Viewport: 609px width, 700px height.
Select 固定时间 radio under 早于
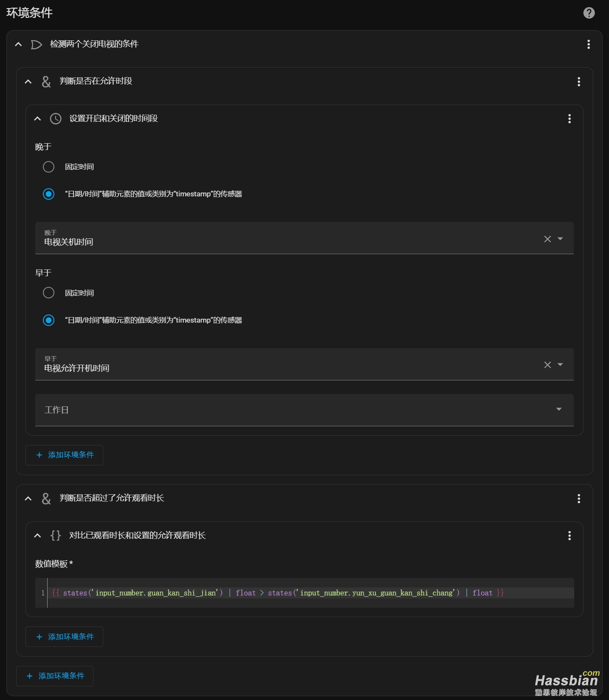coord(48,293)
